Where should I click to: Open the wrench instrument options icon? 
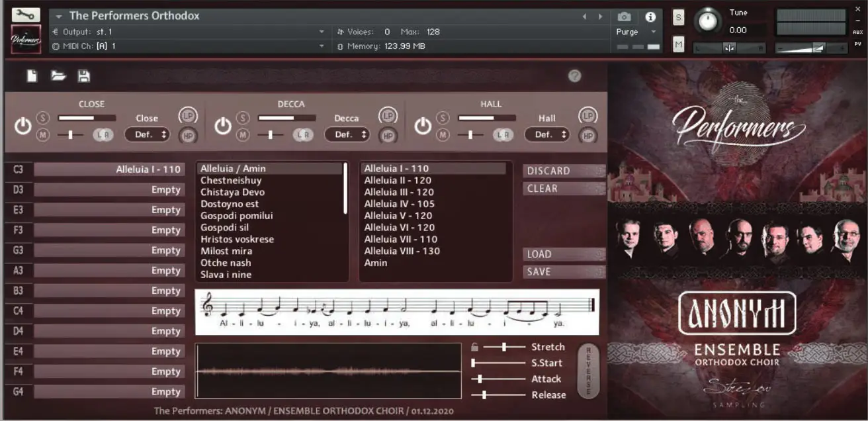26,15
